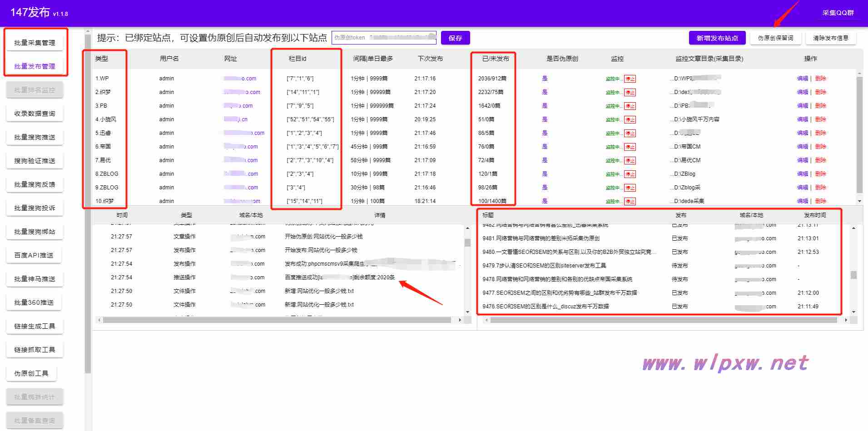This screenshot has width=868, height=431.
Task: Stop monitoring for 7.易优 site
Action: [630, 160]
